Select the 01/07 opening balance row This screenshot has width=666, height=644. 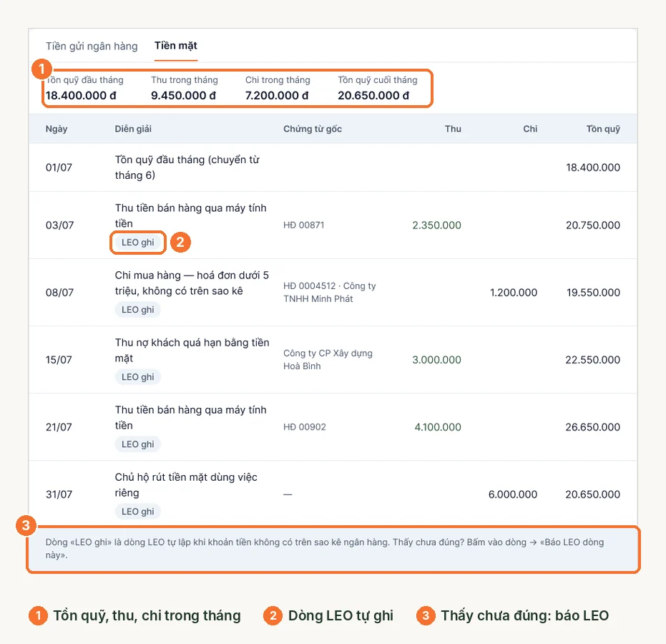point(333,167)
